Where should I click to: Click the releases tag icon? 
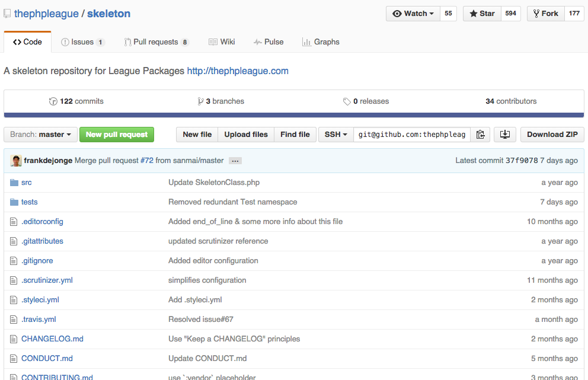click(x=347, y=101)
